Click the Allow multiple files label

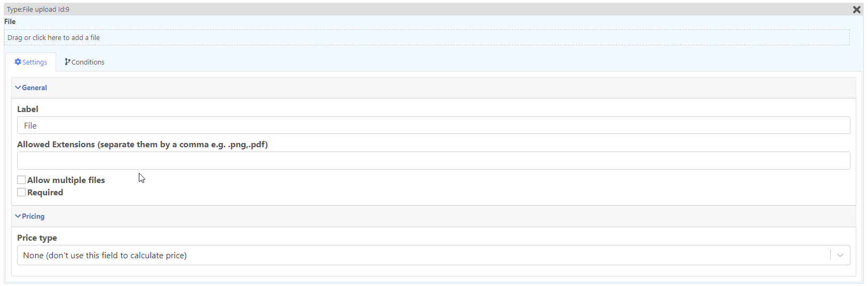[x=66, y=180]
